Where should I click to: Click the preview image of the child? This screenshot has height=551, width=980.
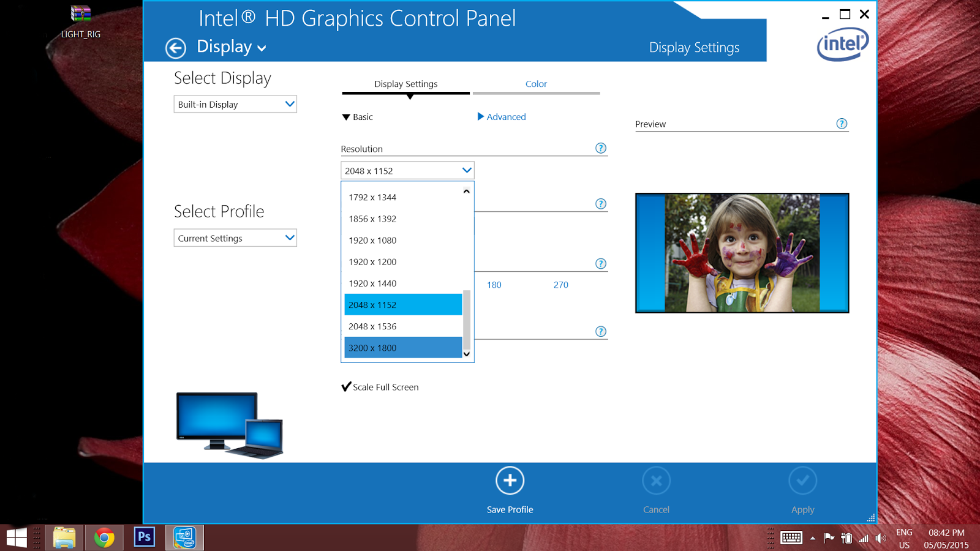tap(742, 253)
